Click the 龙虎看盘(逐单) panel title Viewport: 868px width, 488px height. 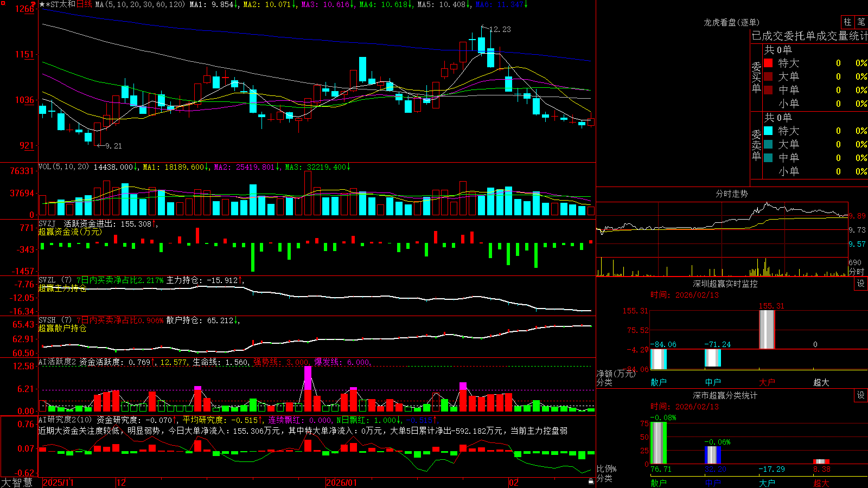[731, 22]
